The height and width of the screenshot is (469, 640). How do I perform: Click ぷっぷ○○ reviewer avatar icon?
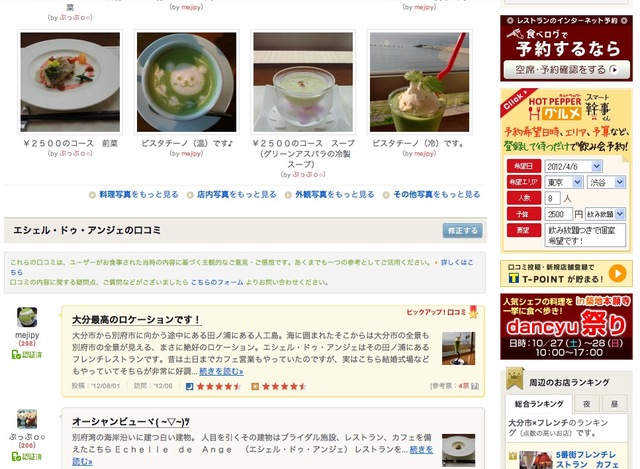pyautogui.click(x=27, y=419)
